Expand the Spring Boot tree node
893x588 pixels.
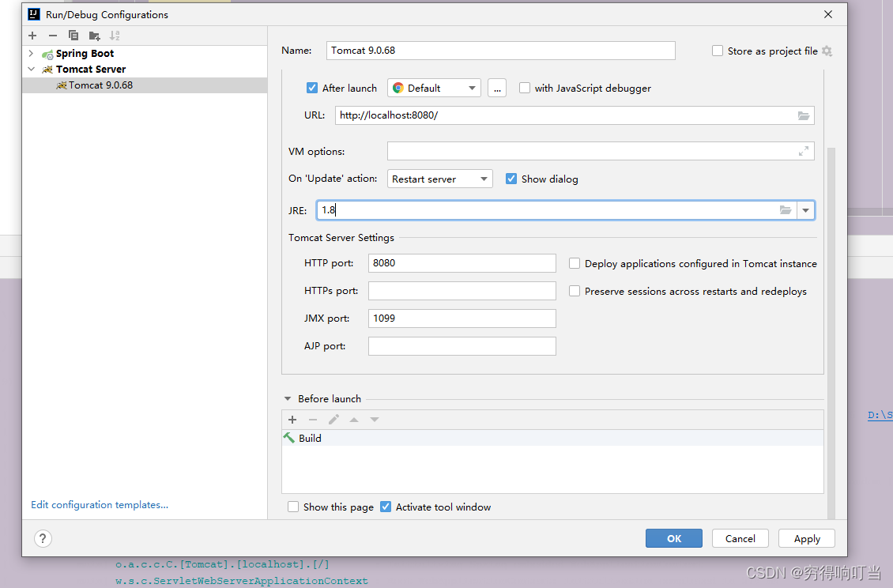coord(32,53)
